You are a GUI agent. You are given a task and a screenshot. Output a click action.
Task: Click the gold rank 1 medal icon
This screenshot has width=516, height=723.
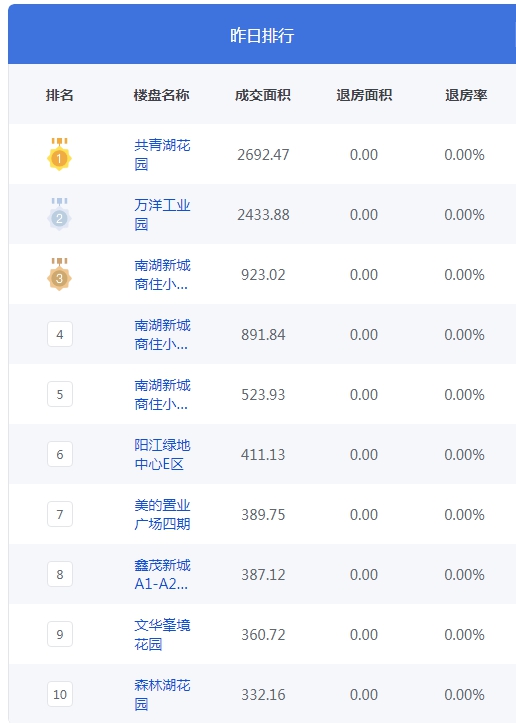[59, 154]
